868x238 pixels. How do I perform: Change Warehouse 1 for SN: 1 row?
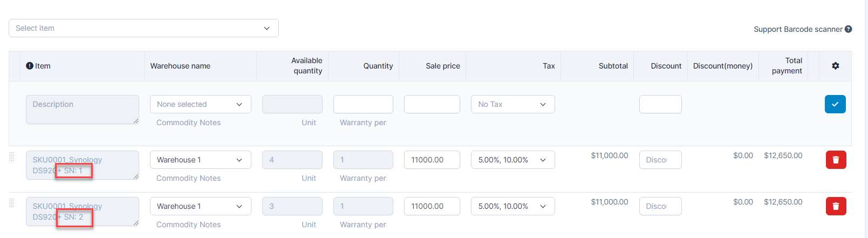pyautogui.click(x=200, y=160)
